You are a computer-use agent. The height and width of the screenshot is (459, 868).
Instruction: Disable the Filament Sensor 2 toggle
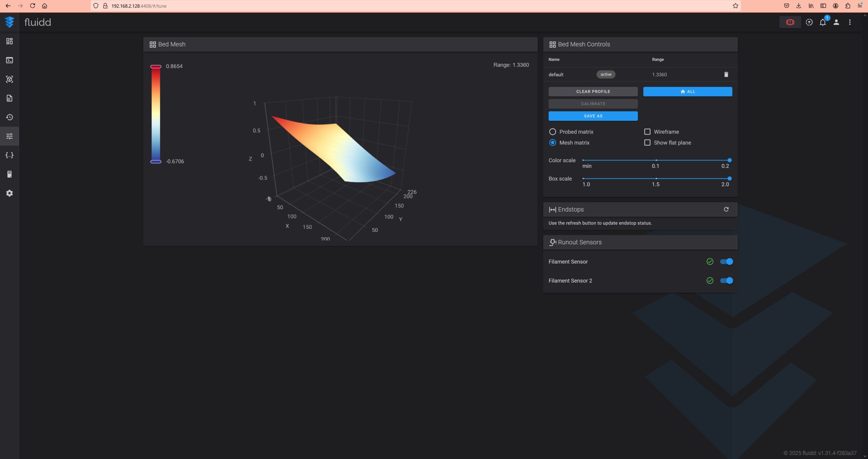[726, 281]
